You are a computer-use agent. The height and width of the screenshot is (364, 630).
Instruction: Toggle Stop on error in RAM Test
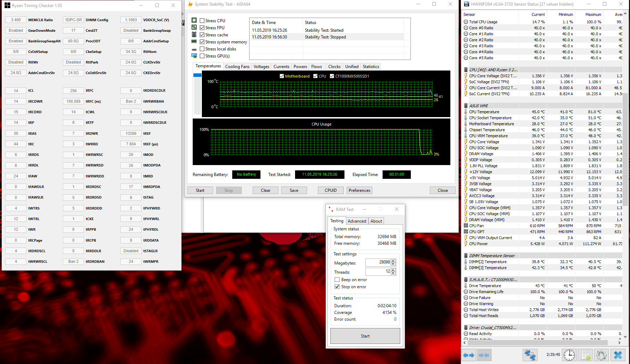tap(337, 287)
